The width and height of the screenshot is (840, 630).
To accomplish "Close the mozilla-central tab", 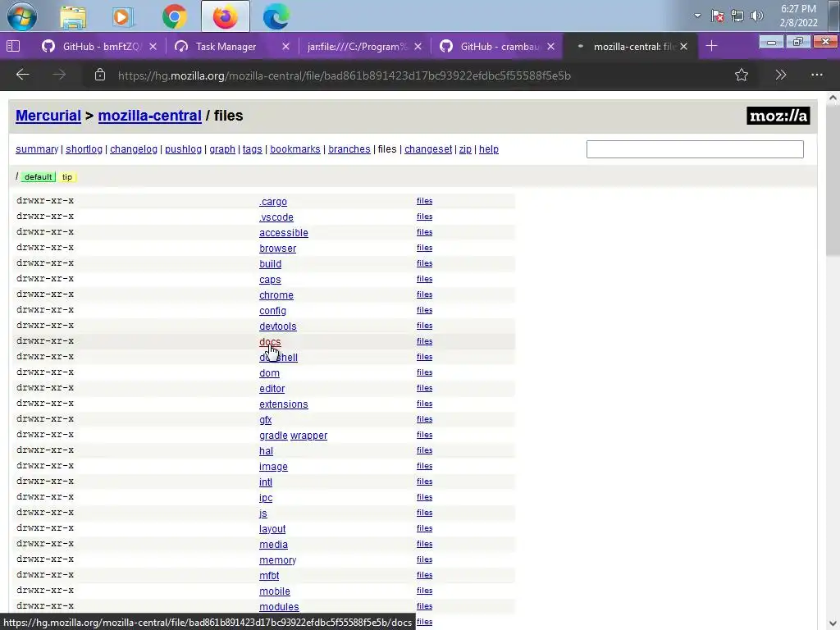I will tap(683, 47).
